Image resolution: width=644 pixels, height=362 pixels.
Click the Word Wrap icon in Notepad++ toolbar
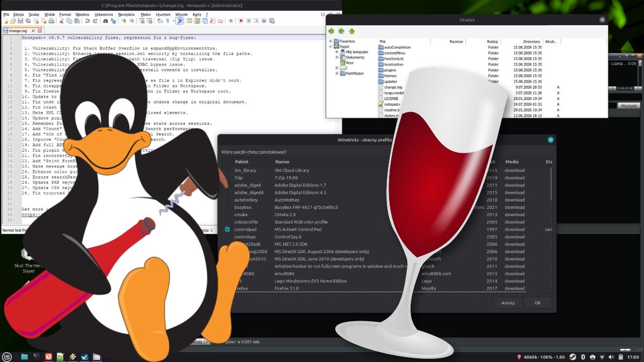click(159, 21)
